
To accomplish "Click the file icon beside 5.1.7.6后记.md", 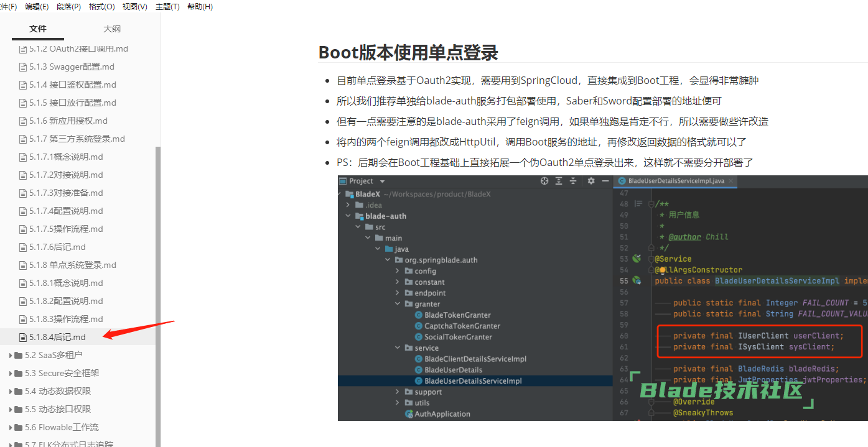I will (x=22, y=247).
